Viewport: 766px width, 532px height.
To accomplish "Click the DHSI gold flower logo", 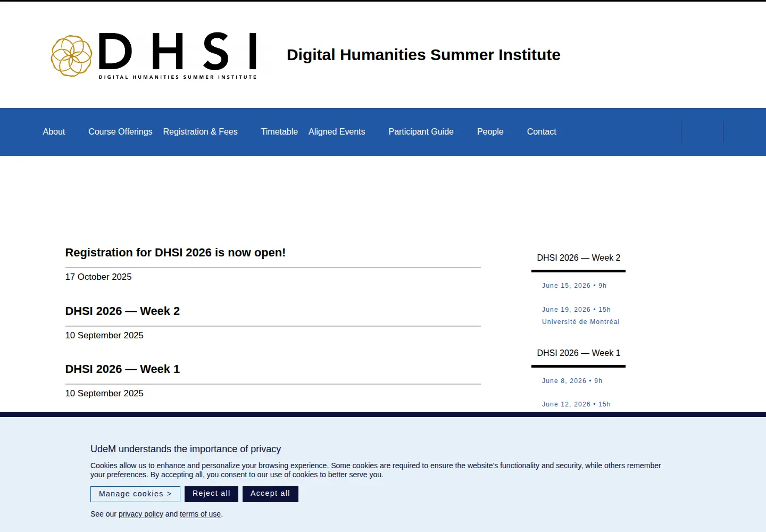I will [71, 56].
